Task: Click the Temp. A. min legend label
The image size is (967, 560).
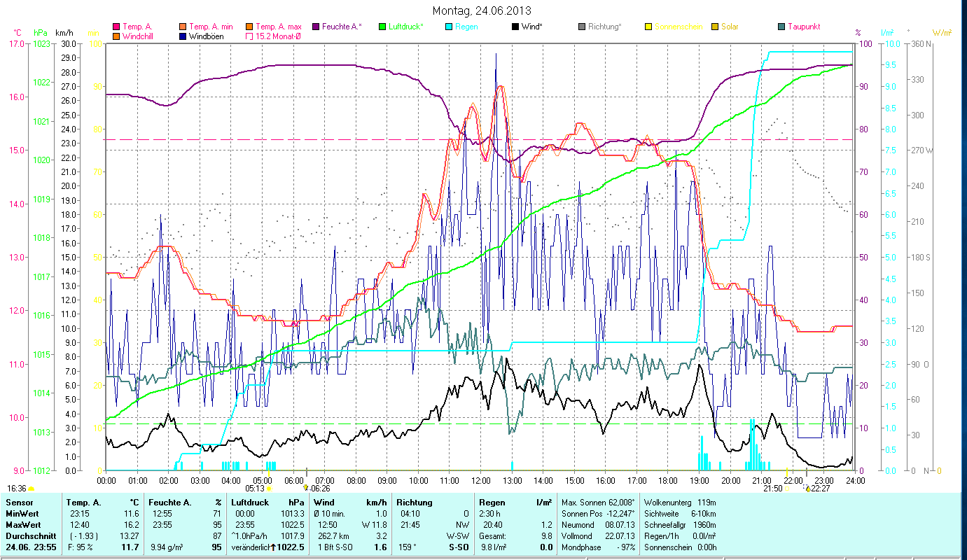Action: 211,27
